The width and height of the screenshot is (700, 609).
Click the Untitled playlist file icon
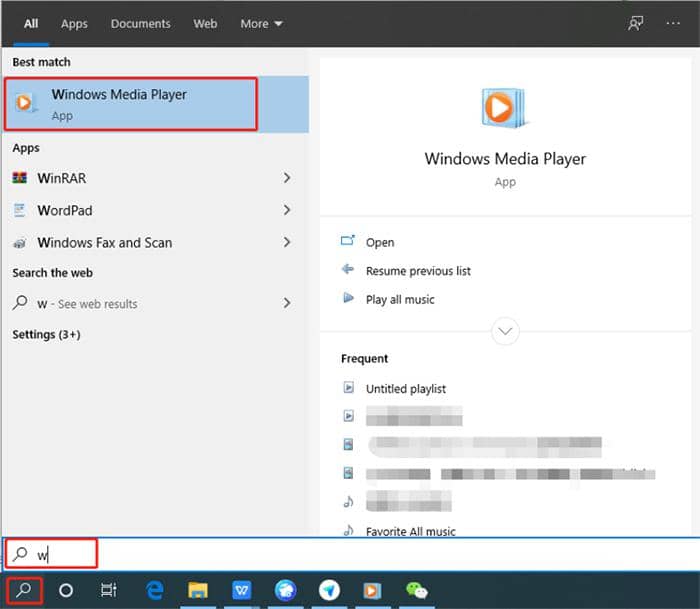(x=349, y=387)
